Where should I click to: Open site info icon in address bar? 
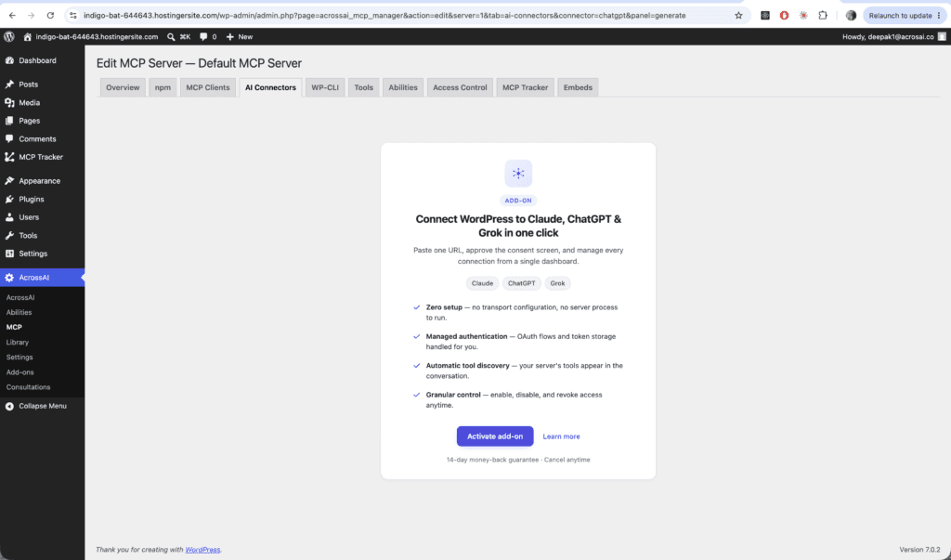click(73, 15)
